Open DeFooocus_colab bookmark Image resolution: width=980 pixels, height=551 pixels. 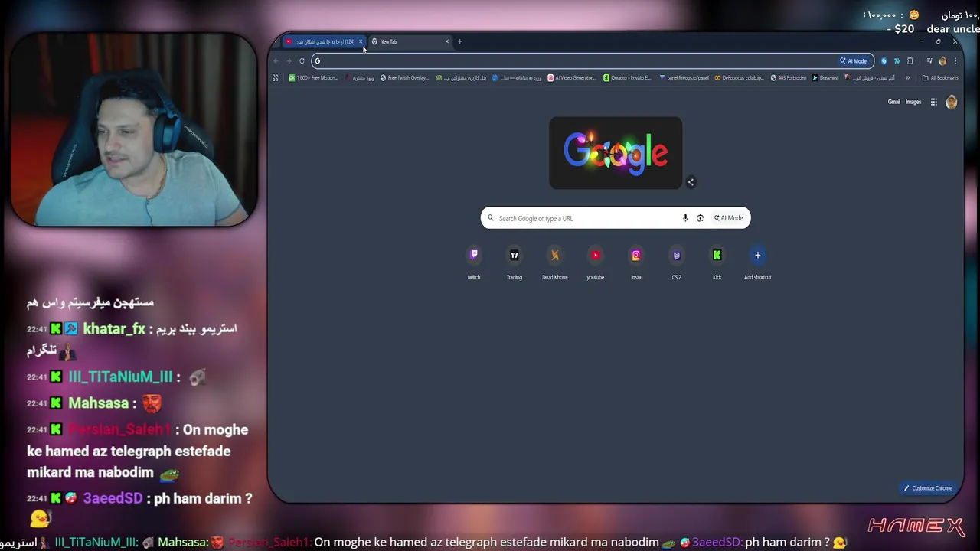click(740, 77)
